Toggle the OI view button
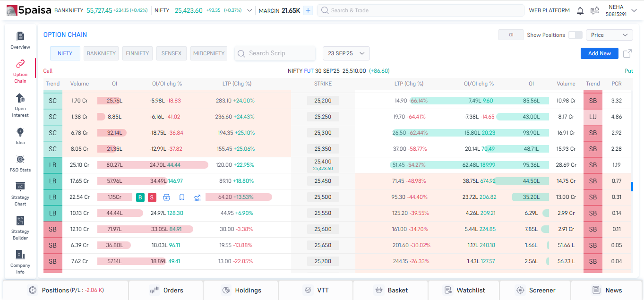Image resolution: width=644 pixels, height=300 pixels. click(511, 35)
